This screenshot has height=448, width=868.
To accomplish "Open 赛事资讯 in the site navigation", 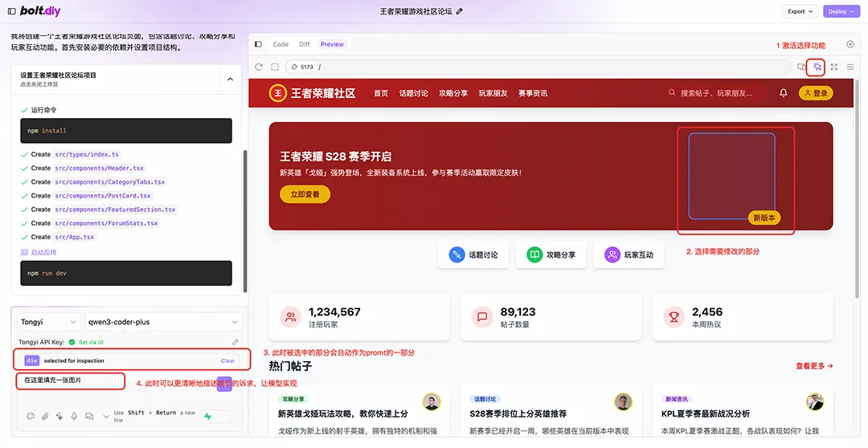I will tap(533, 93).
